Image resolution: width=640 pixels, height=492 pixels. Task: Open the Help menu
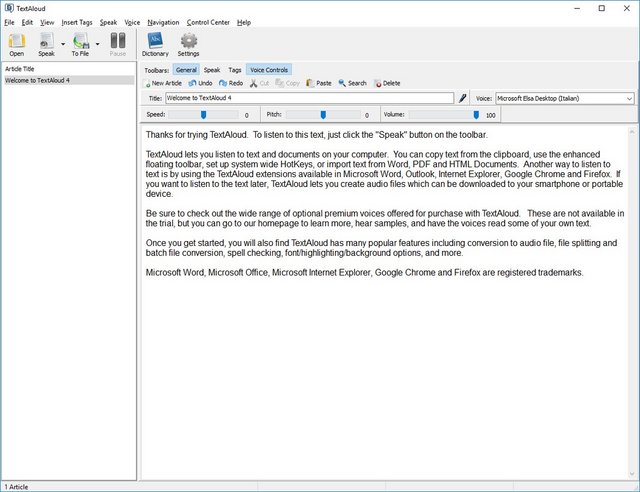[x=244, y=22]
